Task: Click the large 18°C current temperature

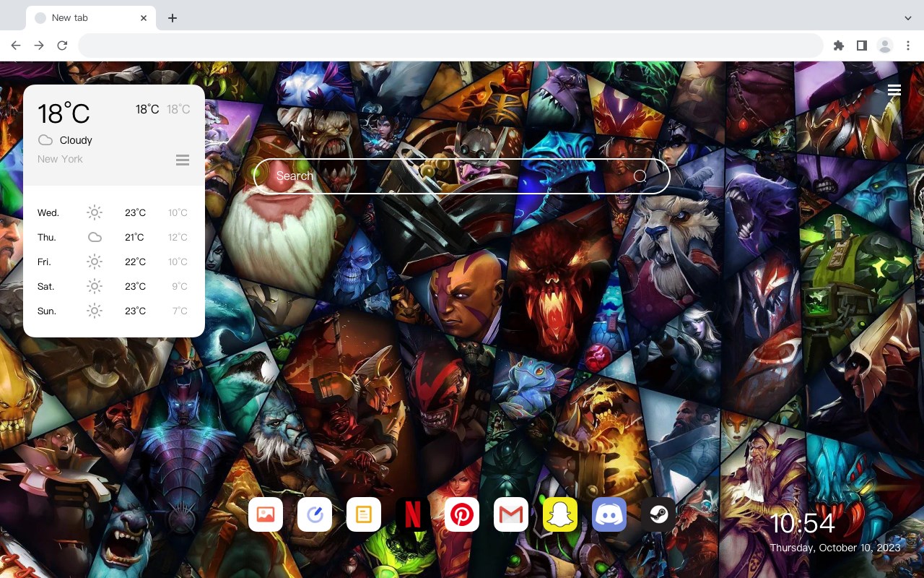Action: point(64,113)
